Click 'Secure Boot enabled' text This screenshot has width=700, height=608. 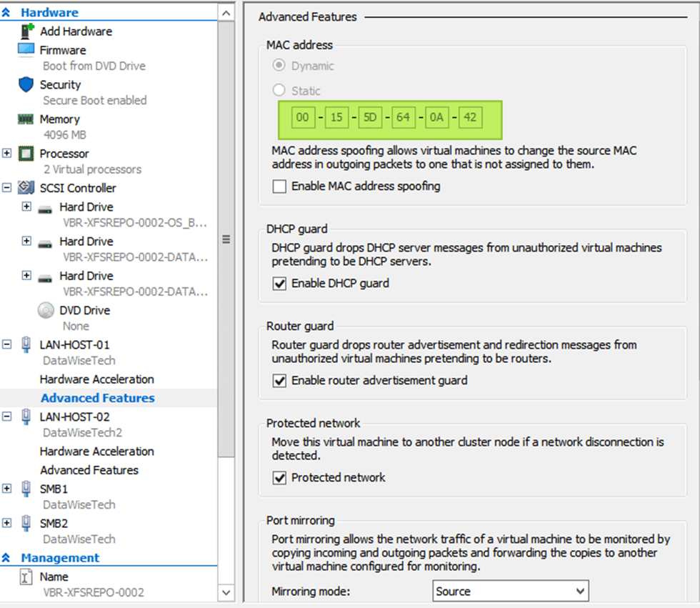point(94,101)
